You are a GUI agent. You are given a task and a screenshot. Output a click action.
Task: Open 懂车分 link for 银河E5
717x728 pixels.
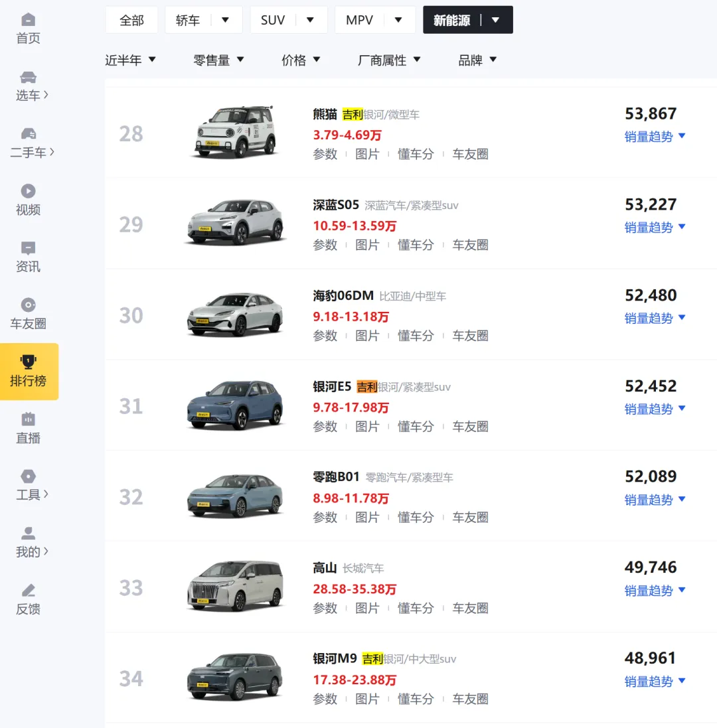point(416,427)
